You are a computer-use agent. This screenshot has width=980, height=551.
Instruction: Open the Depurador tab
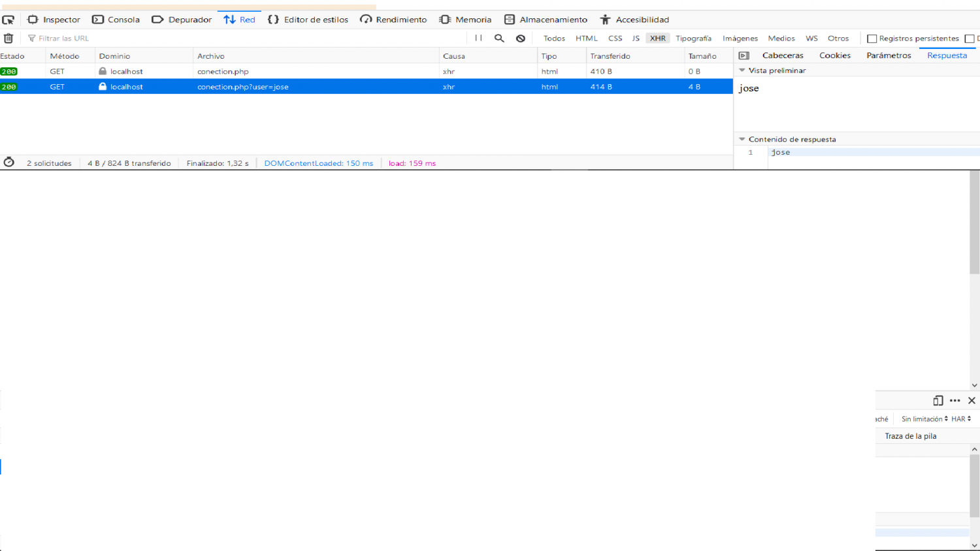click(182, 20)
